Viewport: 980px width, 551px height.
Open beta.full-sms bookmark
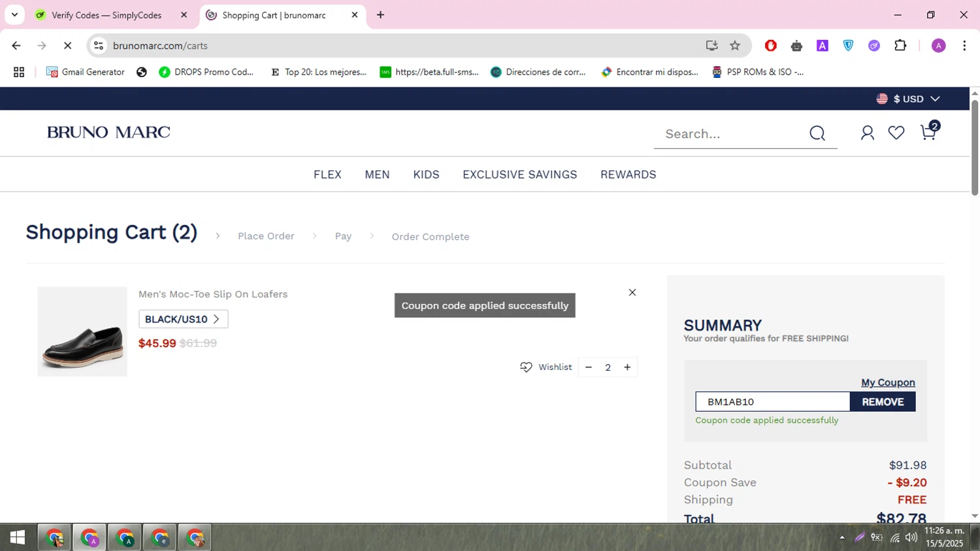point(430,72)
